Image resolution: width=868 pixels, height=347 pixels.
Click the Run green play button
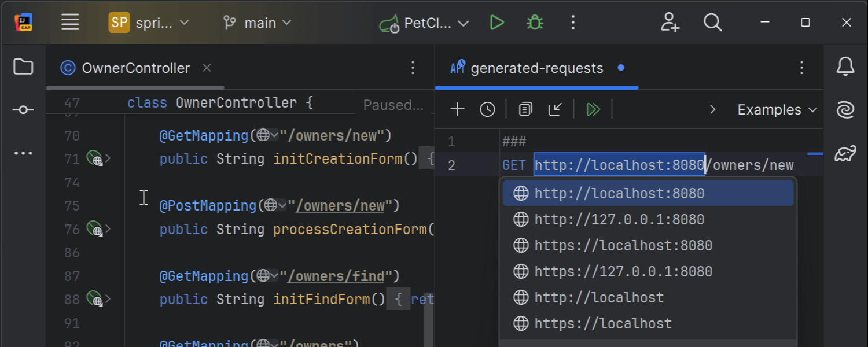[x=496, y=23]
